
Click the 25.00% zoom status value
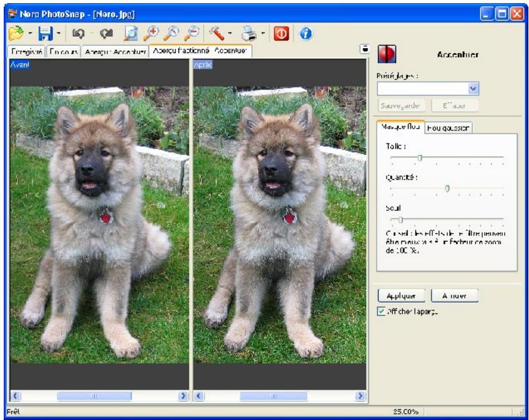pos(405,411)
